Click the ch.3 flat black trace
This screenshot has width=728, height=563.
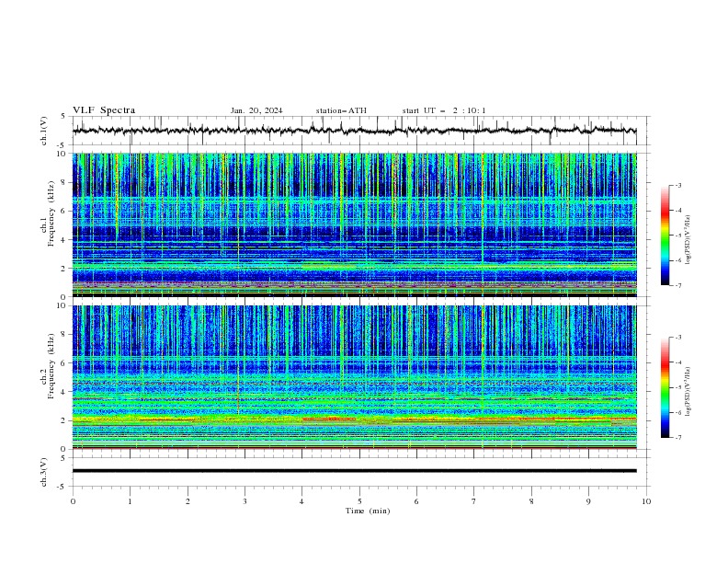coord(355,471)
